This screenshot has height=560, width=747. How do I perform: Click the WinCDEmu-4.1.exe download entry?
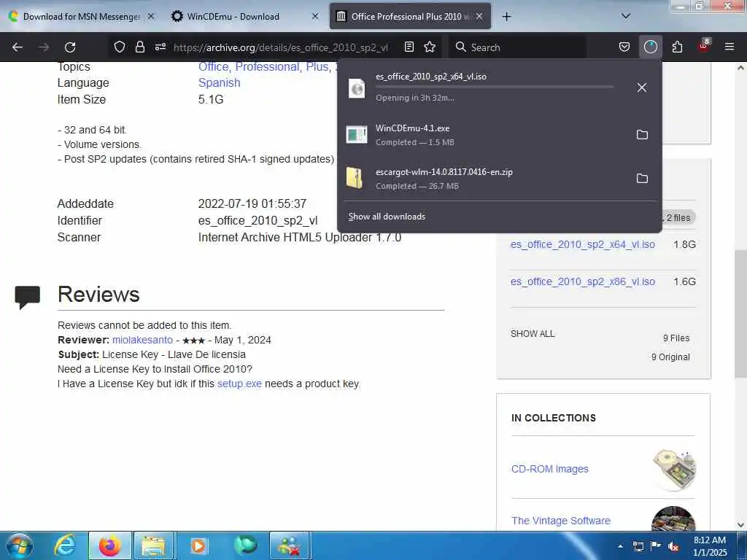click(x=484, y=135)
